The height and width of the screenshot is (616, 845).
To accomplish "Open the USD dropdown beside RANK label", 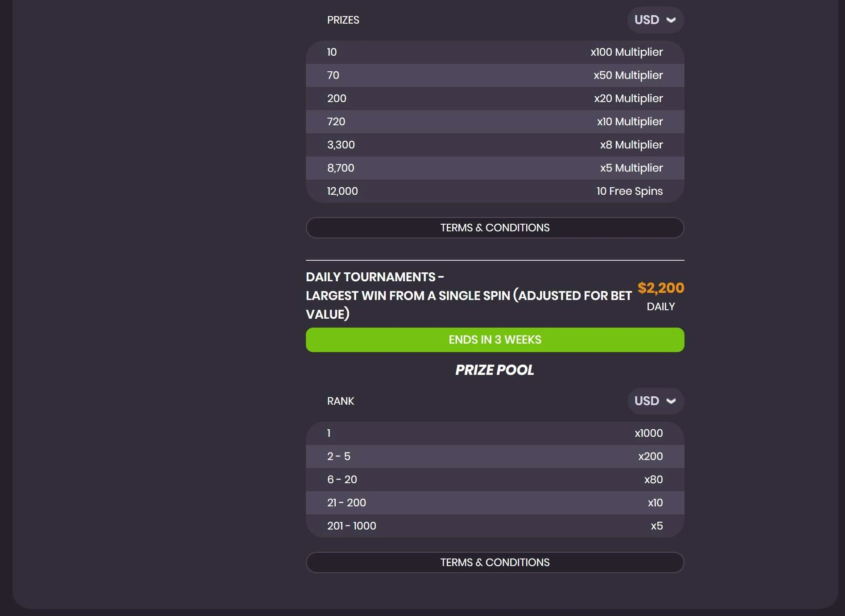I will coord(655,401).
